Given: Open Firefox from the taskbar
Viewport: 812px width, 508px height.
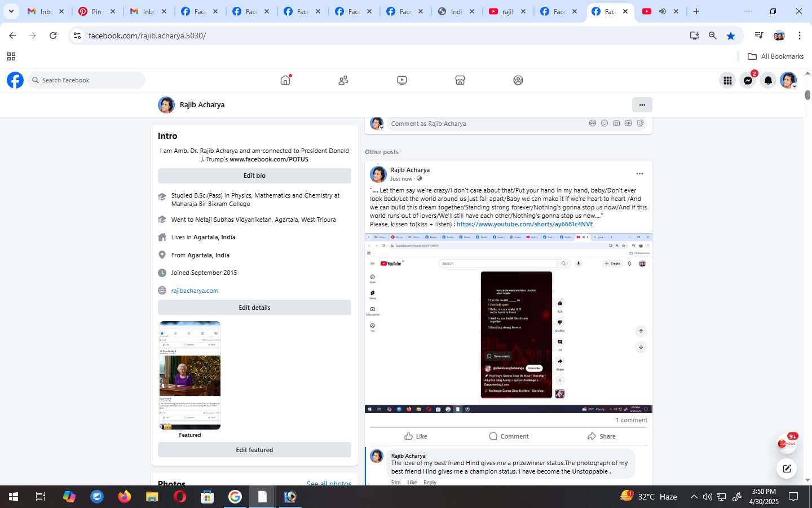Looking at the screenshot, I should (125, 497).
